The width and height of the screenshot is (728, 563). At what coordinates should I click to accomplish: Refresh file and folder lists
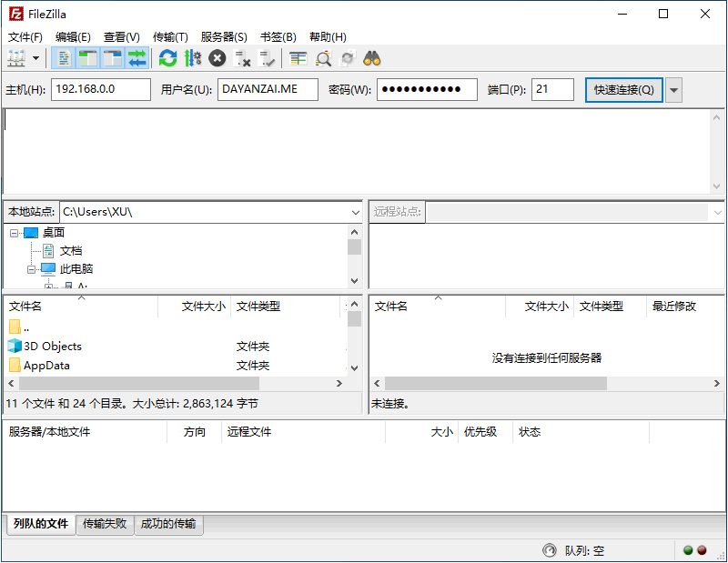167,58
